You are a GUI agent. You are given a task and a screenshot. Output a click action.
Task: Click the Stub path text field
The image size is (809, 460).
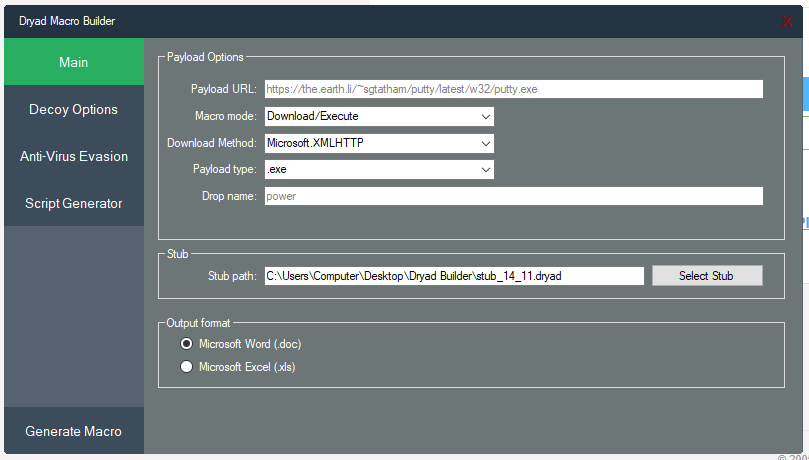click(454, 276)
